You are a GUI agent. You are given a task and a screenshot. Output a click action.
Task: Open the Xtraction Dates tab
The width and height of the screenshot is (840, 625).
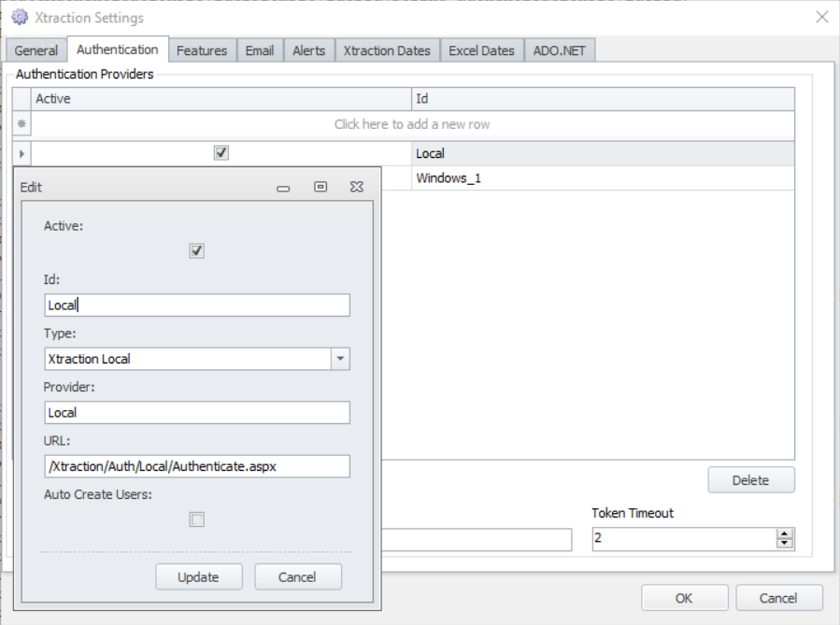click(x=387, y=50)
